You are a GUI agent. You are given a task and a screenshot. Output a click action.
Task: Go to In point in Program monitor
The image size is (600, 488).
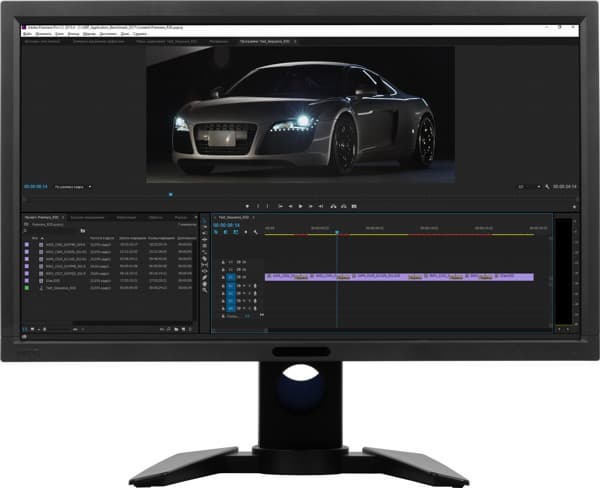point(280,206)
